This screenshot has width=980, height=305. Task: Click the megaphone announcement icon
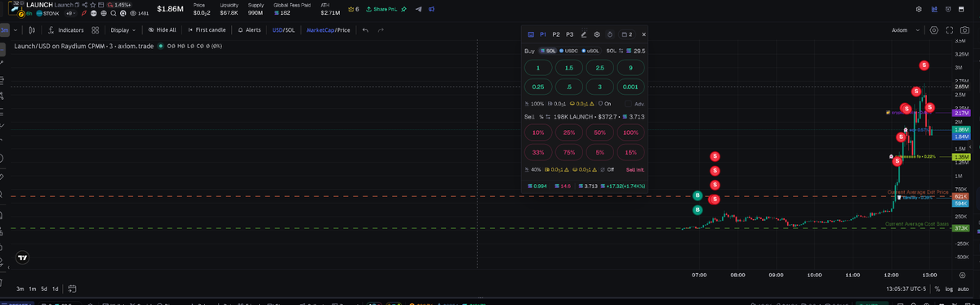tap(431, 8)
